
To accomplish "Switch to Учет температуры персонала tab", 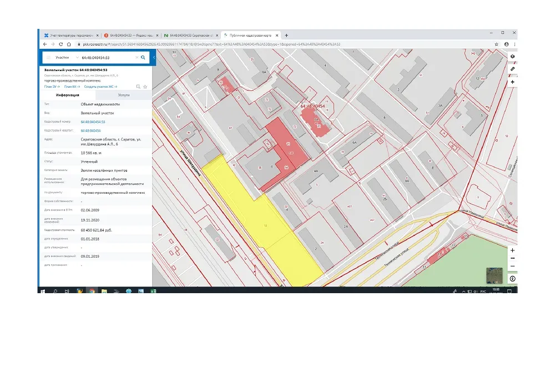I will [70, 36].
